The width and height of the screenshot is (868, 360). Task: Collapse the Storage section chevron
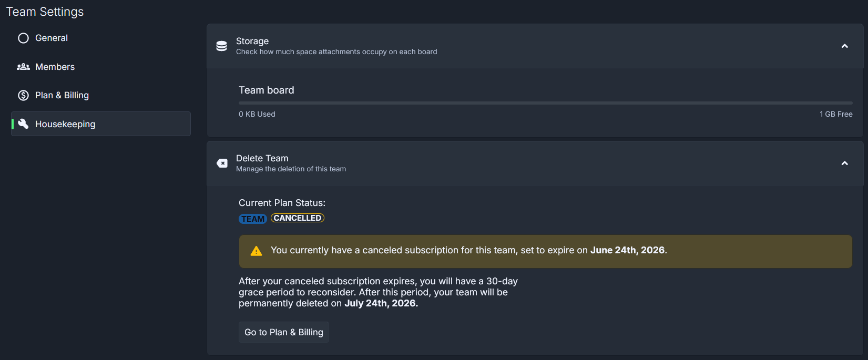[844, 46]
